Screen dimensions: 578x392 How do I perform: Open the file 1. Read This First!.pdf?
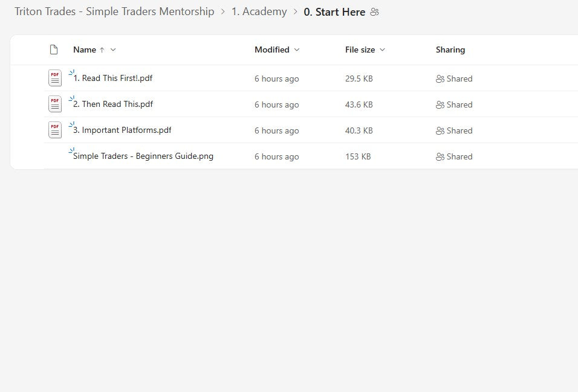(x=113, y=78)
